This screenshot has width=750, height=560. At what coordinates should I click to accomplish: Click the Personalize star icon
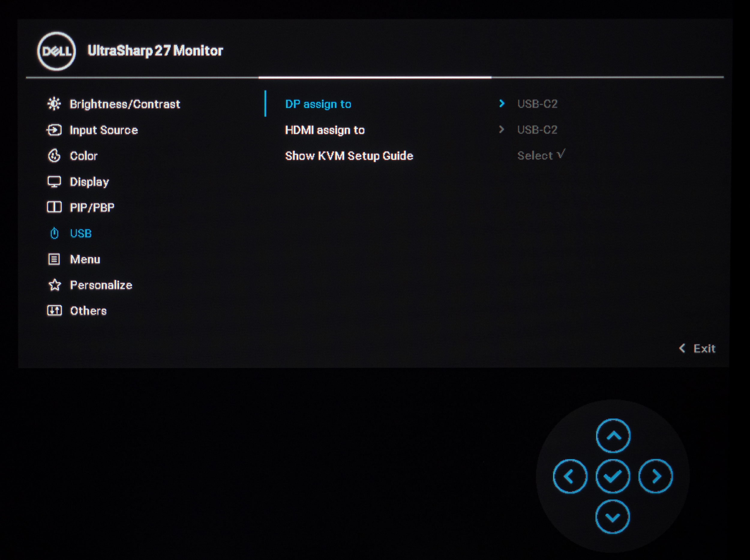click(x=55, y=285)
